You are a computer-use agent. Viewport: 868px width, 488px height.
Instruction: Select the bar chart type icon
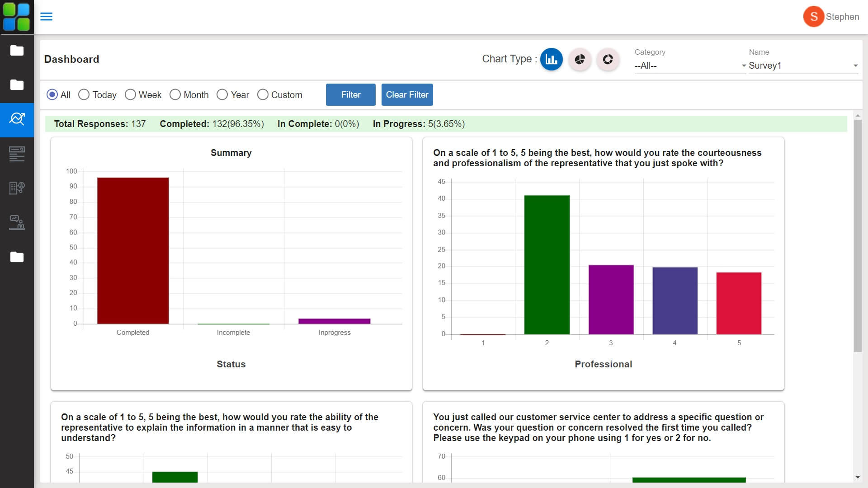pos(551,59)
